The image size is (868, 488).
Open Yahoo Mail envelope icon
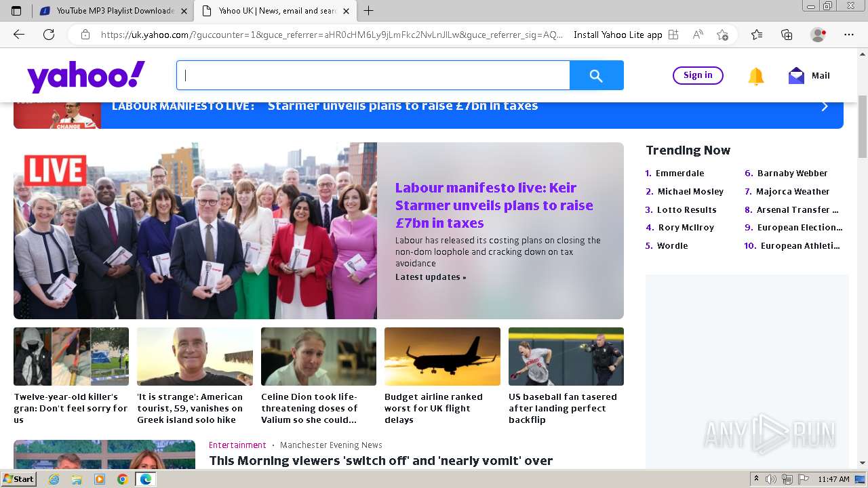[x=796, y=76]
